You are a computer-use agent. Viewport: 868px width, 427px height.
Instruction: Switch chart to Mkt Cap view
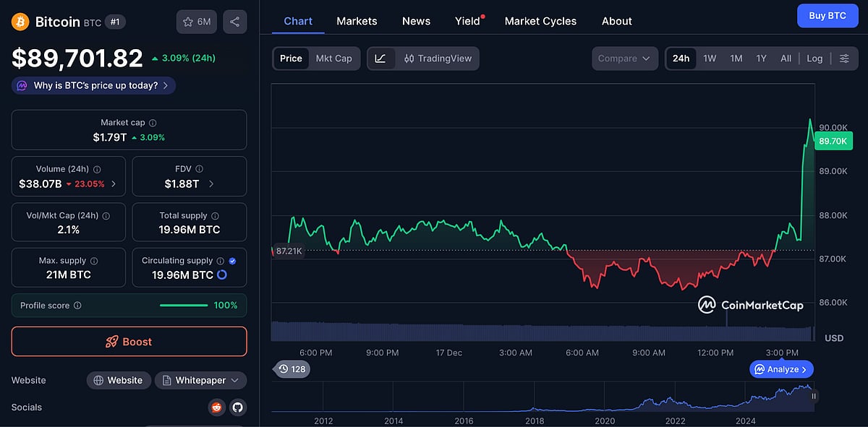click(x=334, y=59)
